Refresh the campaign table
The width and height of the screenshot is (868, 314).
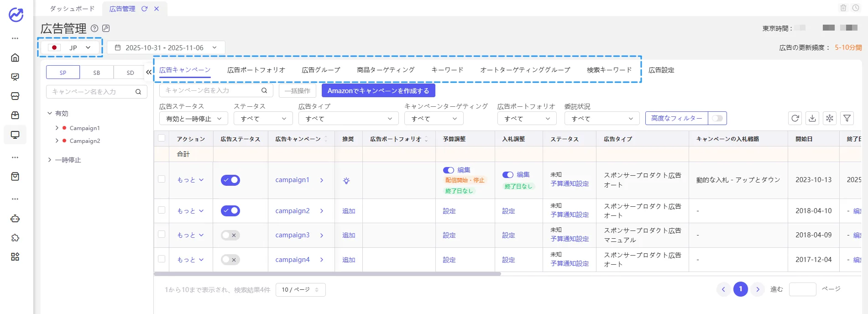pos(795,118)
